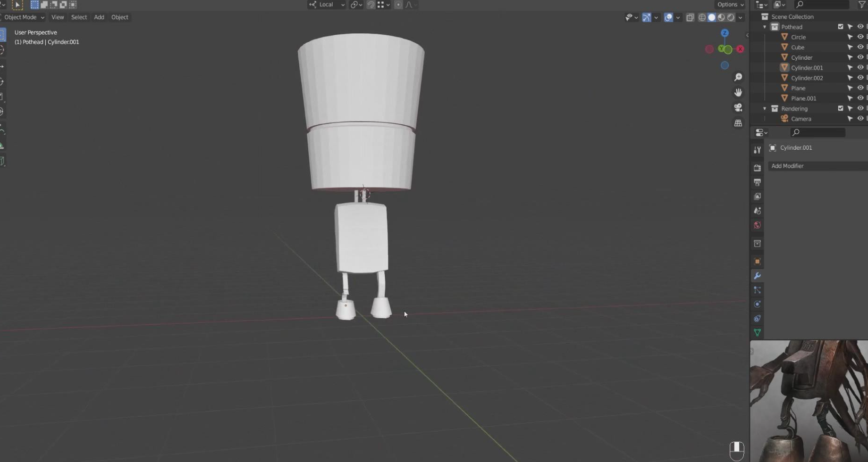Open Local transform orientation dropdown
The image size is (868, 462).
pos(327,4)
